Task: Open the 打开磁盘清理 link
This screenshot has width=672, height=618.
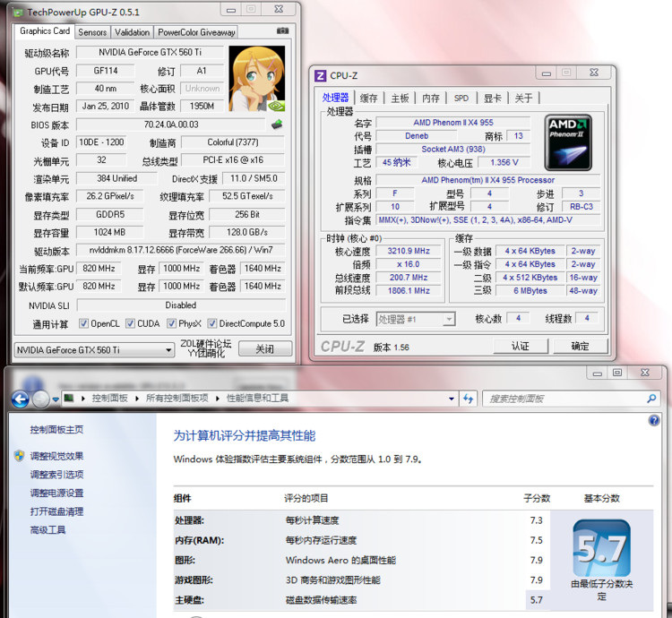Action: (x=56, y=511)
